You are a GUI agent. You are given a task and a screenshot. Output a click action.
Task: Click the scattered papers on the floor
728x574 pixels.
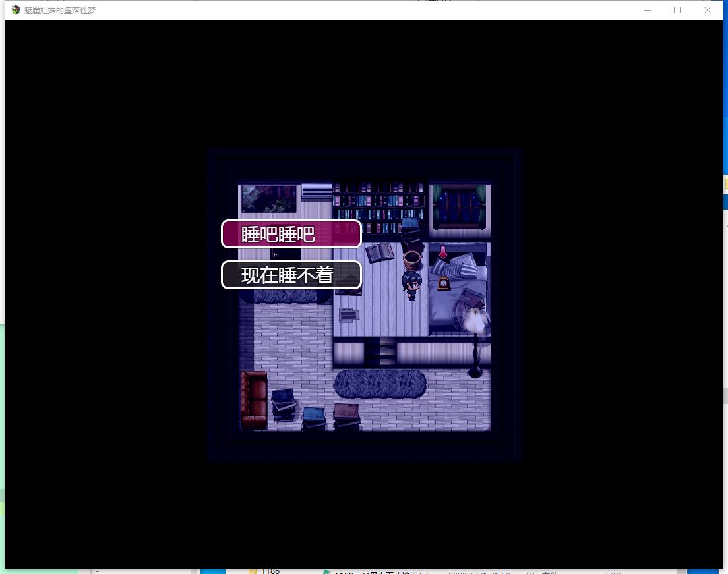point(349,314)
